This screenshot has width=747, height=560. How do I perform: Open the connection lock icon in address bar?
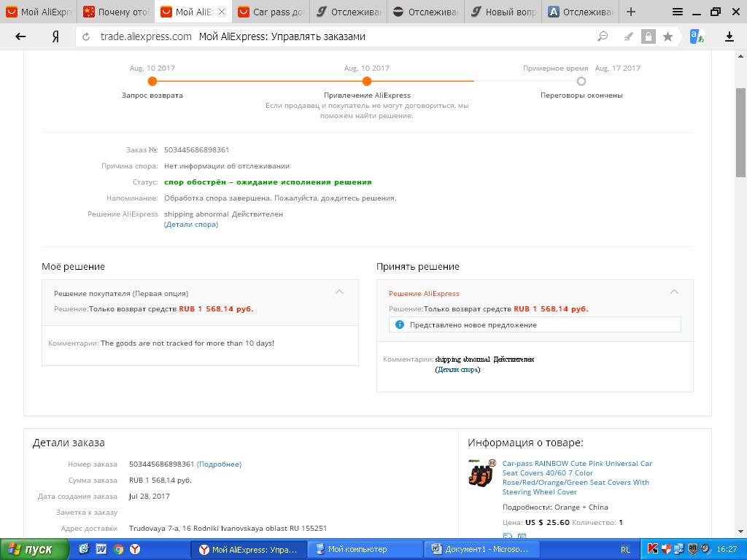pos(648,36)
